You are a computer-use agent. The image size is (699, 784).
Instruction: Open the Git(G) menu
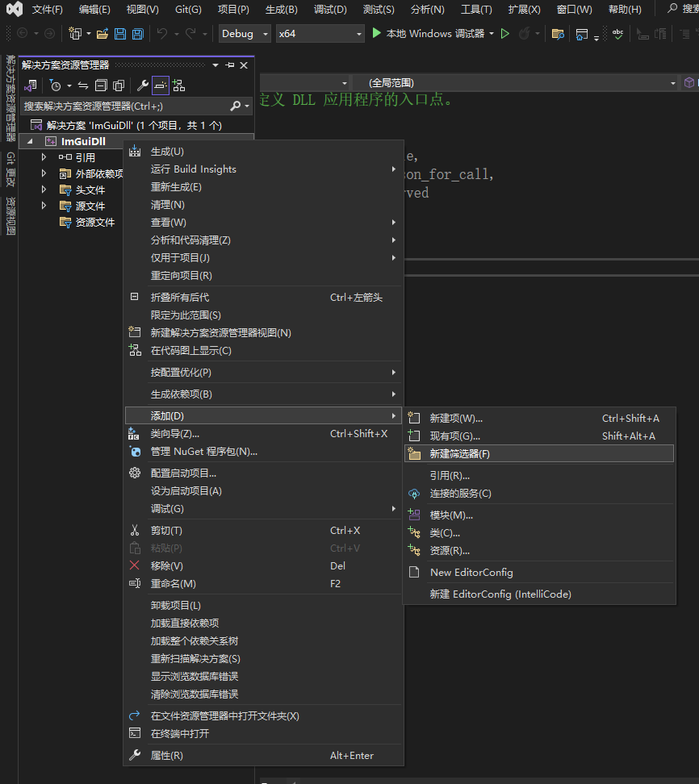[188, 10]
